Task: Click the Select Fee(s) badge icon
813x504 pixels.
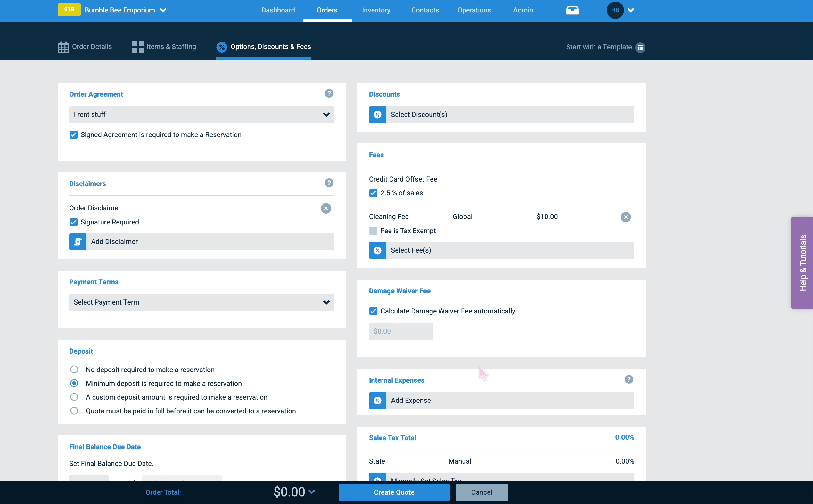Action: coord(377,250)
